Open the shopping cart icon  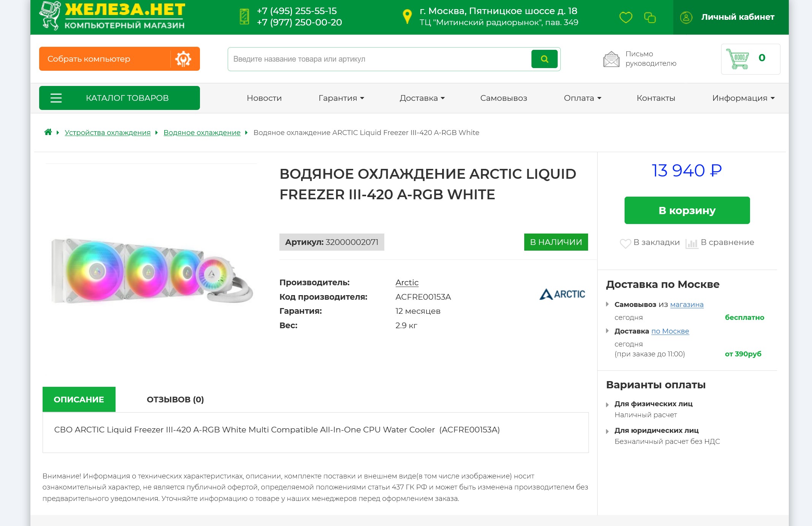pyautogui.click(x=737, y=59)
